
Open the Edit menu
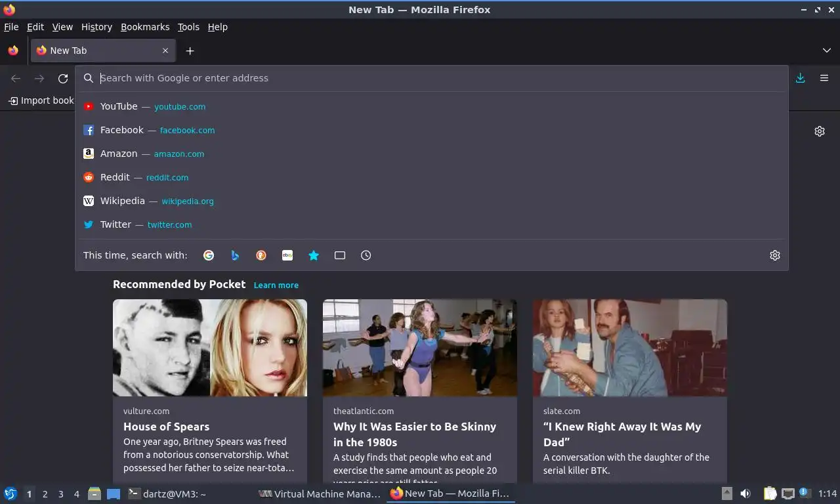point(35,27)
